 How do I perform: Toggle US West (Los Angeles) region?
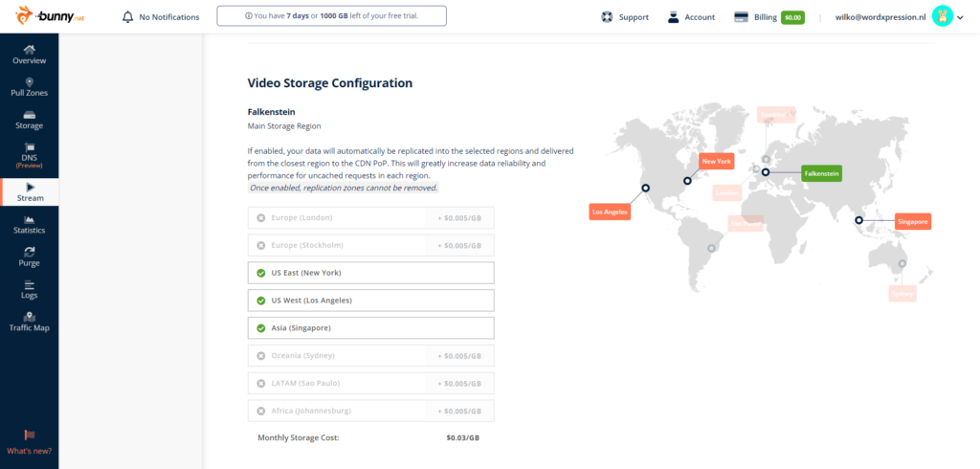pyautogui.click(x=370, y=301)
